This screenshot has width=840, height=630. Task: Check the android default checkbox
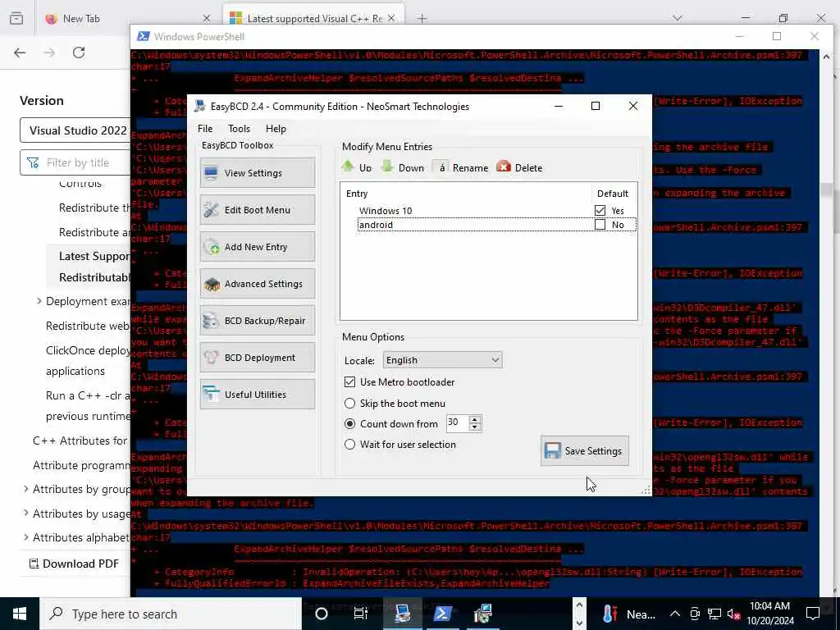pyautogui.click(x=600, y=225)
